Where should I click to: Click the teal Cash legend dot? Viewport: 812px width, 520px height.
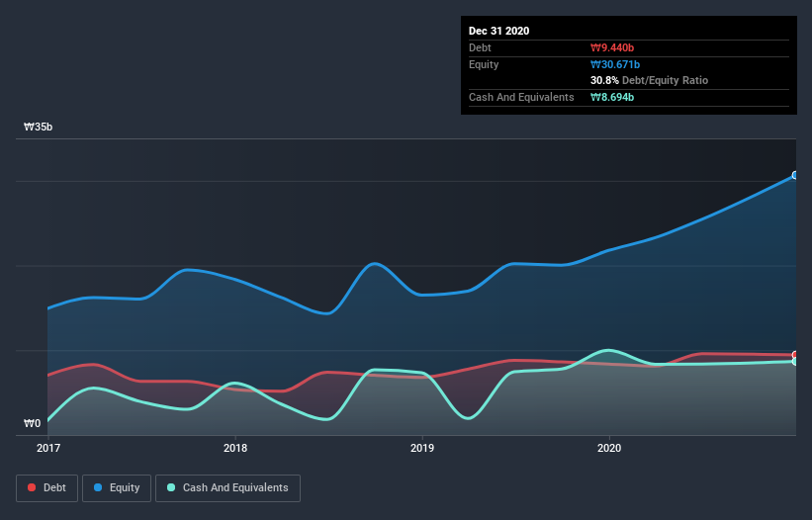tap(171, 487)
